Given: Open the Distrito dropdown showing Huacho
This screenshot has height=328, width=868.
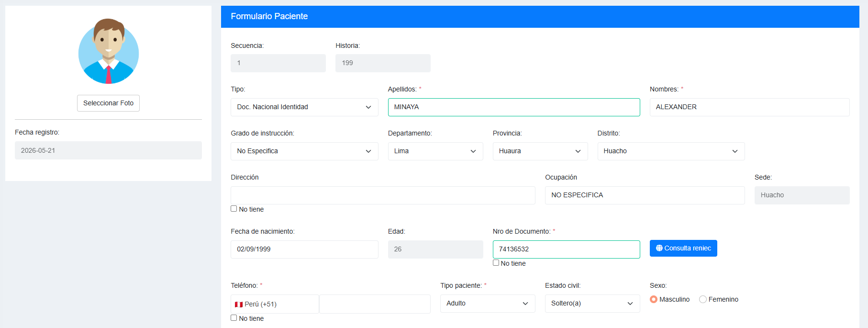Looking at the screenshot, I should point(671,151).
